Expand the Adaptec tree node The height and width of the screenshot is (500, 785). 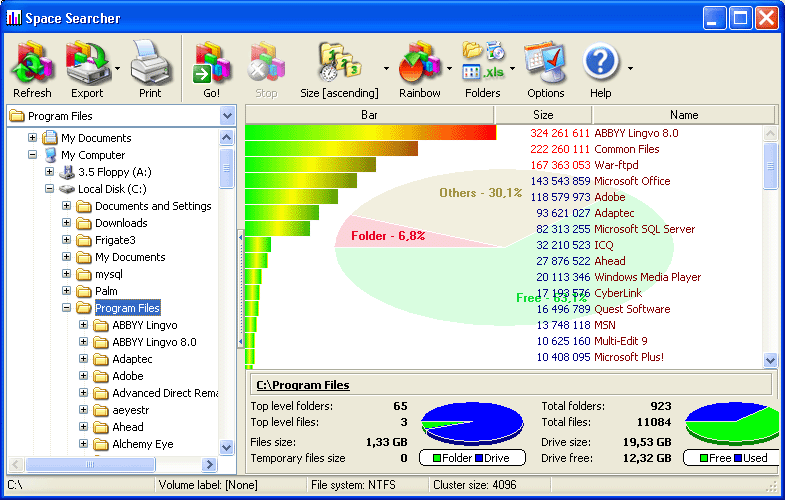[84, 358]
